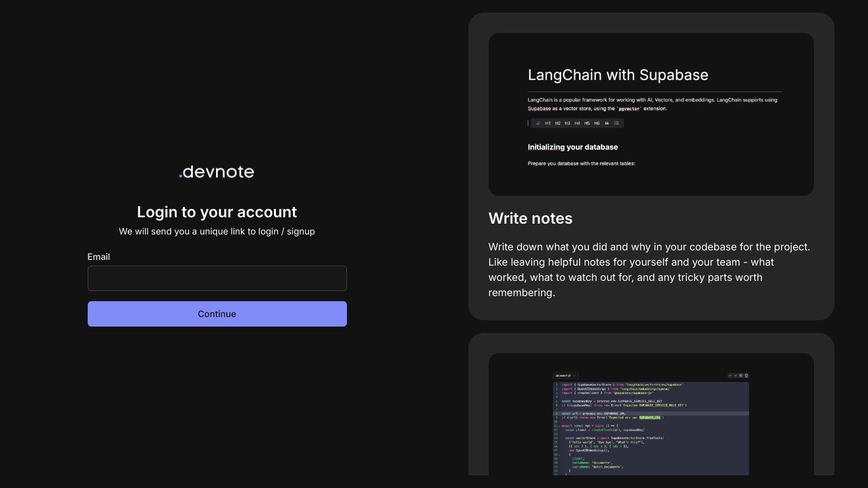The height and width of the screenshot is (488, 868).
Task: Click the 'We will send you a unique link' subtitle
Action: pos(217,231)
